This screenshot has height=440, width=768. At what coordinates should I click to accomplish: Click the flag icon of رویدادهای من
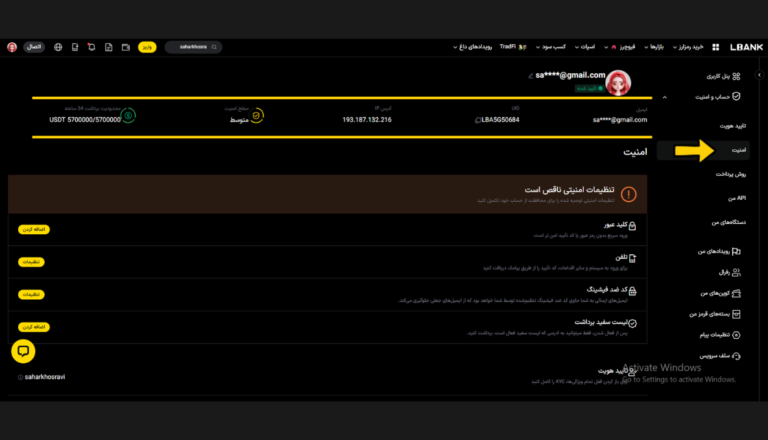(736, 251)
